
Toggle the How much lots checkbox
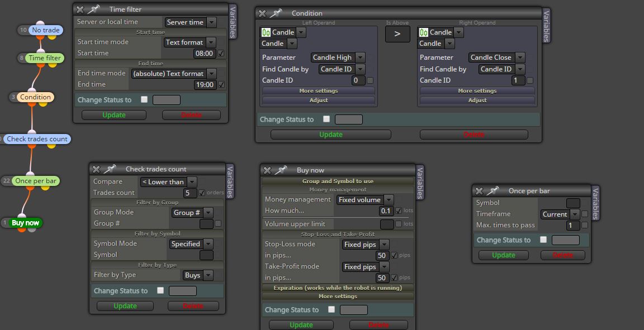pyautogui.click(x=399, y=211)
